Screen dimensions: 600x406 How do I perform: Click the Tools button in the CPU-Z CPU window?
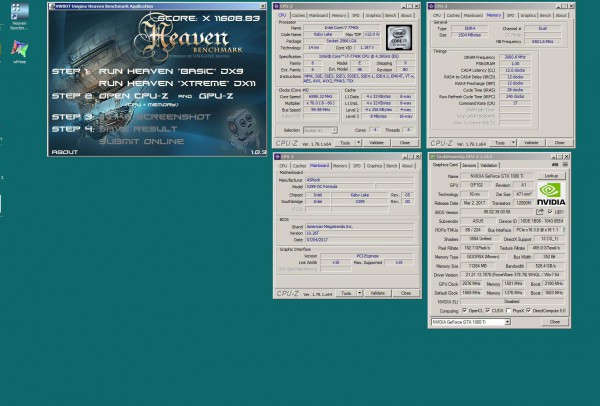coord(345,142)
